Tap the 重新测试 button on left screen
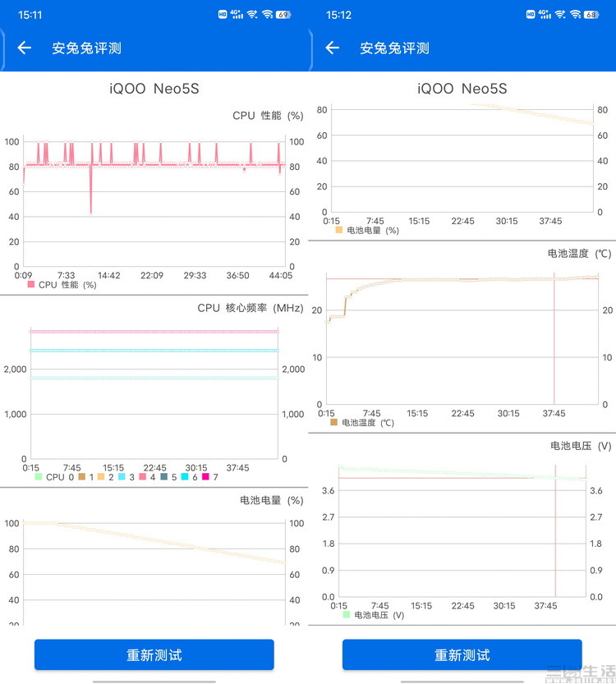616x684 pixels. coord(154,654)
